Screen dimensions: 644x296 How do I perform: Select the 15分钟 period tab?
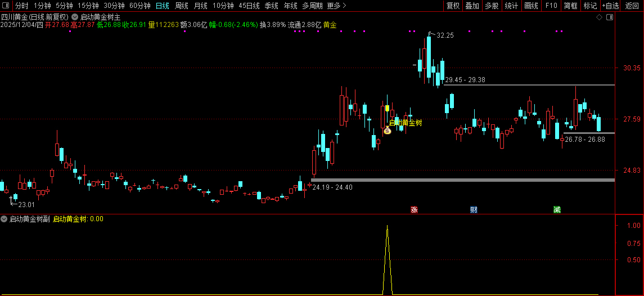pos(88,6)
